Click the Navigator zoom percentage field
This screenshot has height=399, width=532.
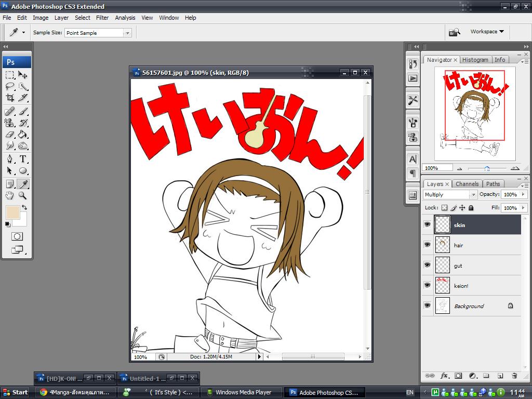(437, 168)
